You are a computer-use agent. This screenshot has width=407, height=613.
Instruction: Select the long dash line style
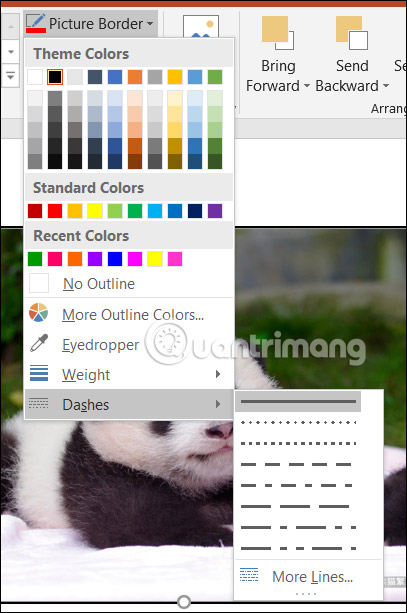[x=298, y=506]
